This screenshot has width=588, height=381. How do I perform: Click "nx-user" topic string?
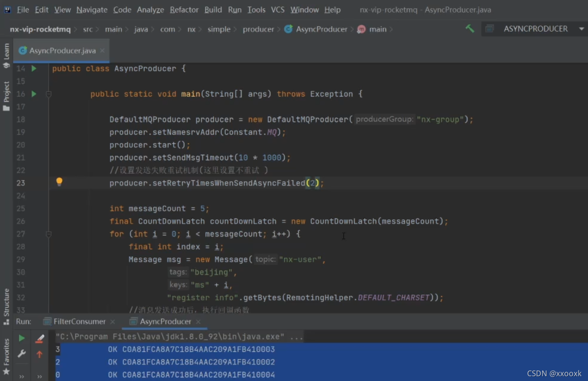tap(300, 259)
